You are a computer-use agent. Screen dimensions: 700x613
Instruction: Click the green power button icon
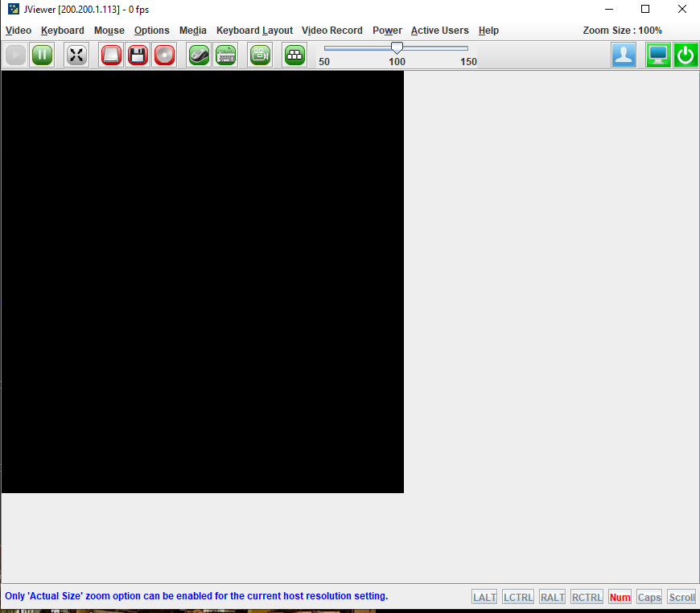(686, 55)
